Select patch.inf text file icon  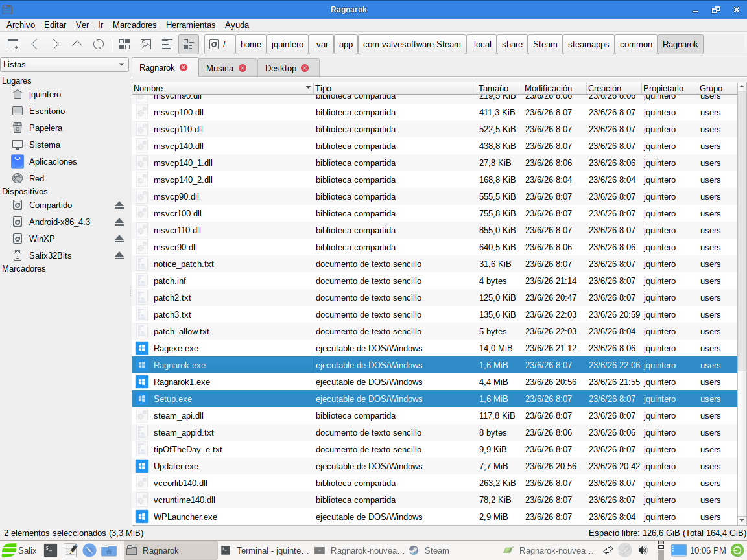[142, 281]
